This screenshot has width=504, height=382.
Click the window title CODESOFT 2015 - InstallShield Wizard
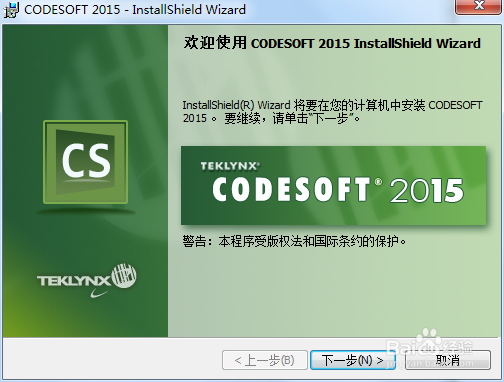pyautogui.click(x=135, y=10)
